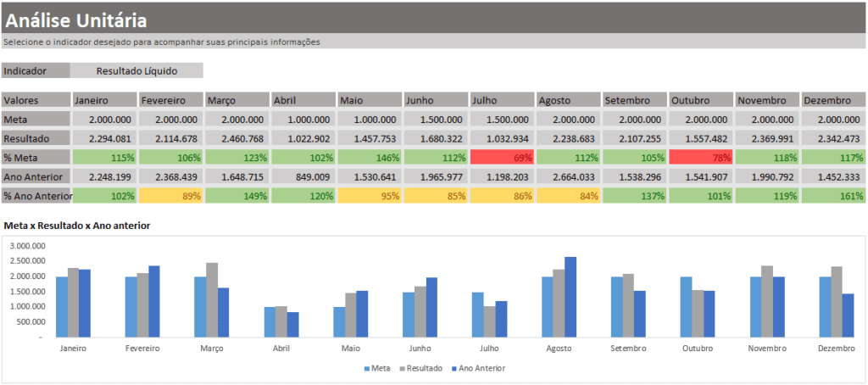Click Resultado value 1.032.934

[502, 138]
